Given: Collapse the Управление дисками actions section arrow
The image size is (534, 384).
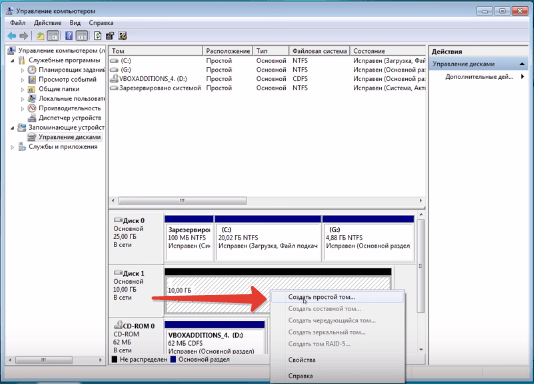Looking at the screenshot, I should click(x=522, y=64).
